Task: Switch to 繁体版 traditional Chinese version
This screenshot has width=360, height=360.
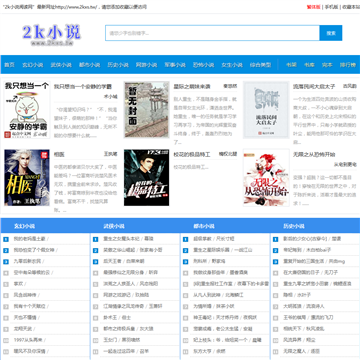Action: [314, 7]
